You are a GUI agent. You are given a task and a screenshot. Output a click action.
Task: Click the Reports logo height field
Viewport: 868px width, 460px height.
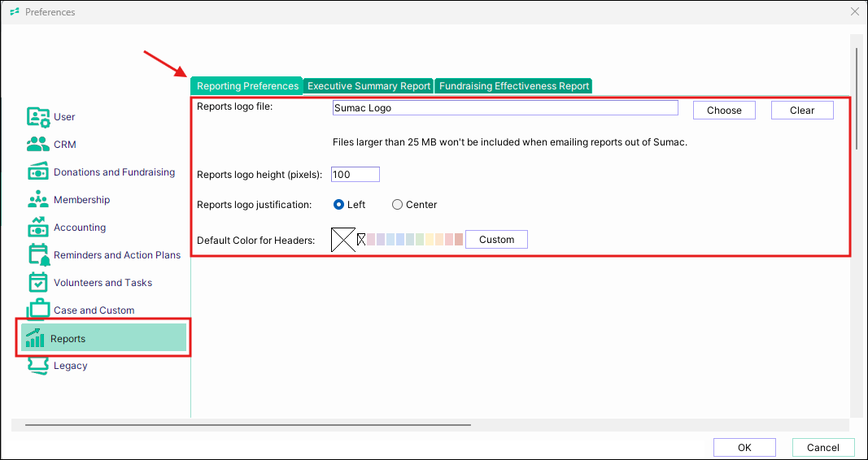355,175
